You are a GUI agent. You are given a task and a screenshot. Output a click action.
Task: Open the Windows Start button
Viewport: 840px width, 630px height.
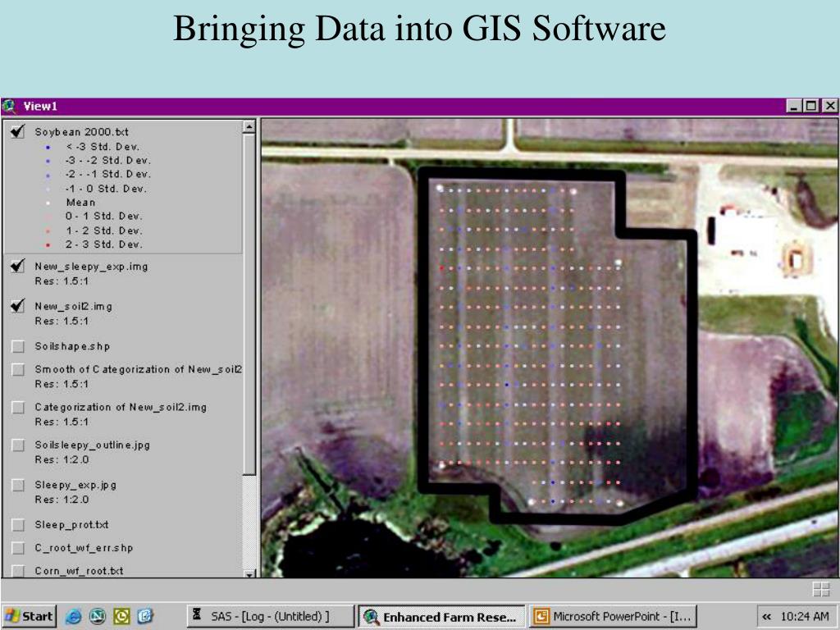coord(29,617)
